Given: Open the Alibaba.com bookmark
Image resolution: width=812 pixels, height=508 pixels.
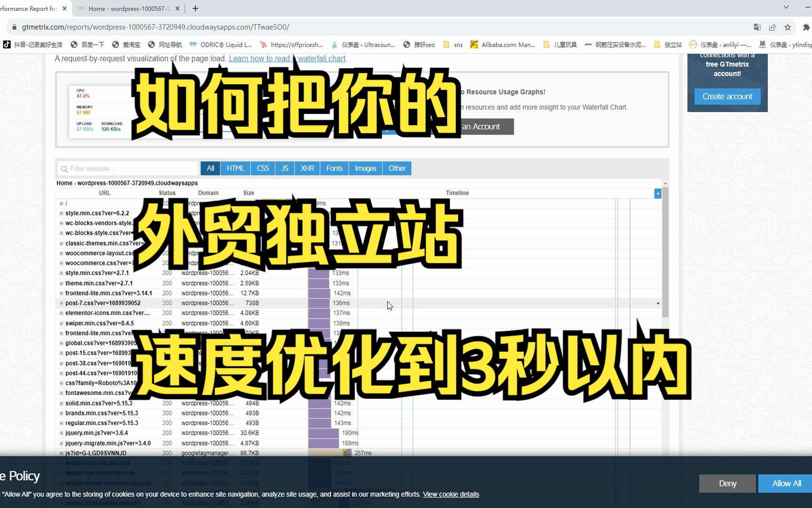Looking at the screenshot, I should (x=503, y=45).
